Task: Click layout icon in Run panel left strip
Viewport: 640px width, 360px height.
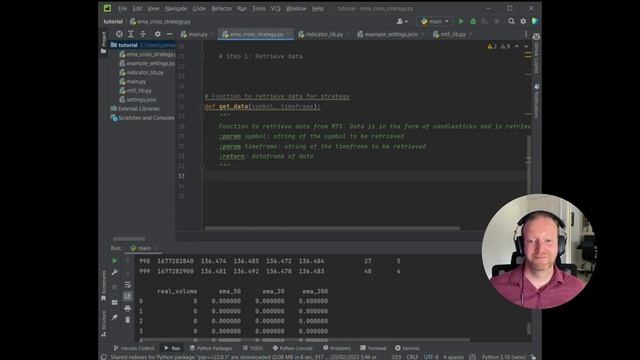Action: point(115,302)
